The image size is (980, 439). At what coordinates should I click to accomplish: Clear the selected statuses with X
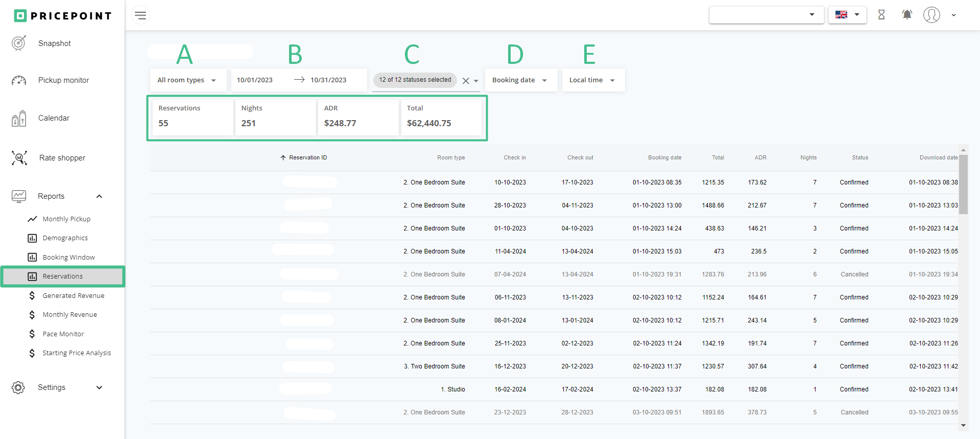coord(466,81)
